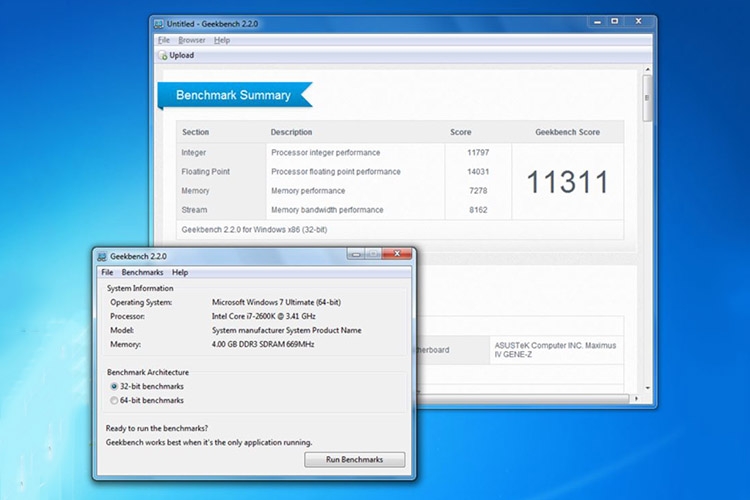
Task: Click 'Microsoft Windows 7 Ultimate (64-bit)' value
Action: (276, 302)
